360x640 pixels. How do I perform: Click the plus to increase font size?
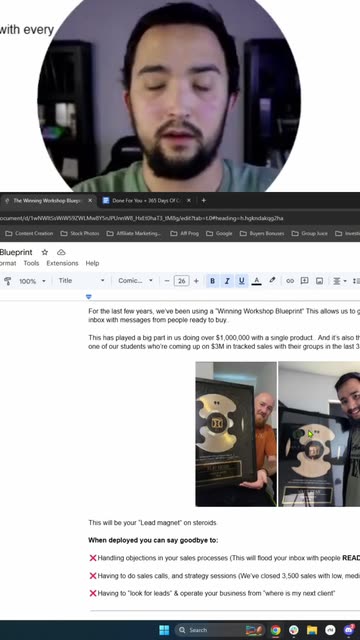[x=196, y=281]
